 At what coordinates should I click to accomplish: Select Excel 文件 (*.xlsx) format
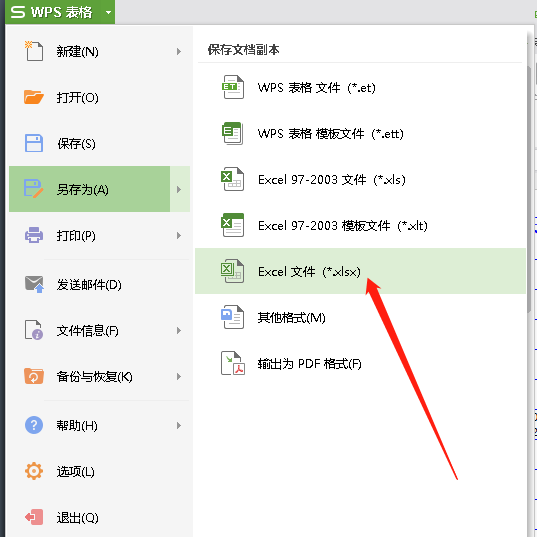click(x=360, y=271)
